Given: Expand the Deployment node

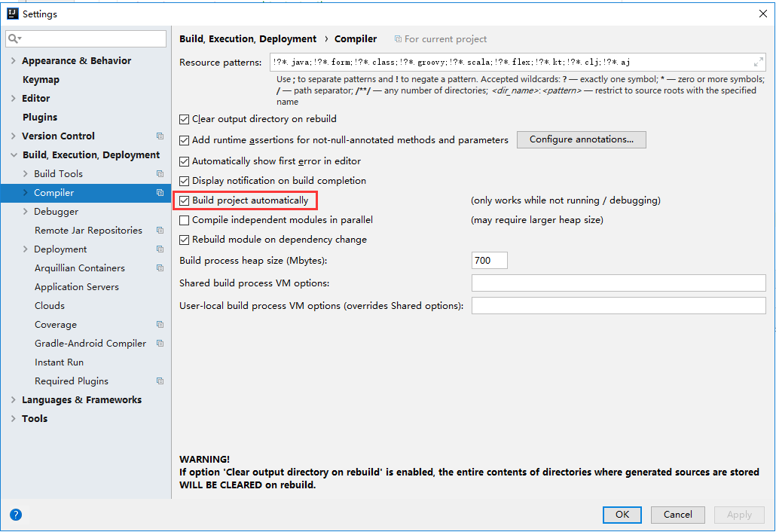Looking at the screenshot, I should pos(26,249).
